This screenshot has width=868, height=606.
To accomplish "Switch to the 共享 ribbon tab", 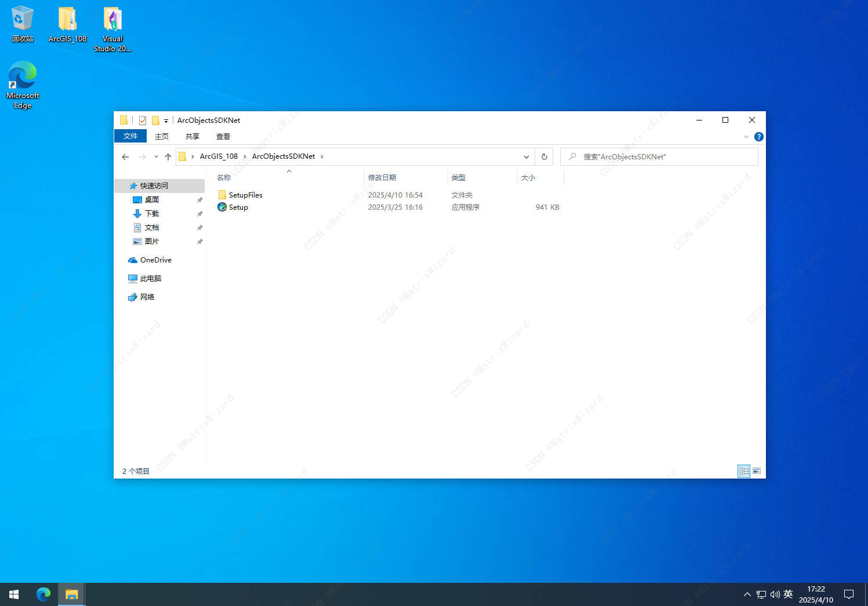I will [x=193, y=137].
